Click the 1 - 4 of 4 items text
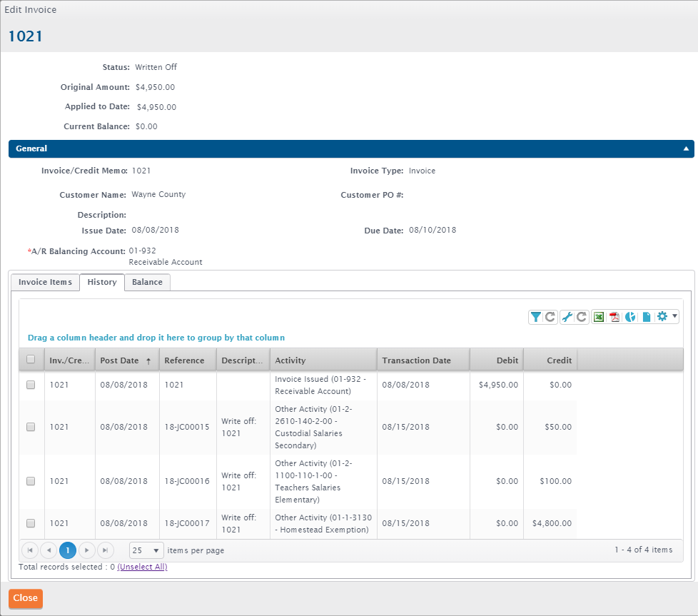This screenshot has width=698, height=616. pyautogui.click(x=644, y=550)
